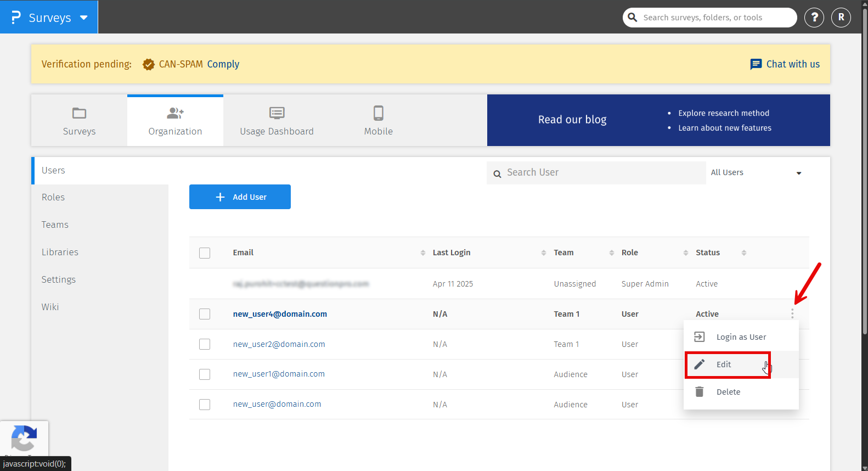This screenshot has width=868, height=471.
Task: Click the Add User button
Action: point(240,197)
